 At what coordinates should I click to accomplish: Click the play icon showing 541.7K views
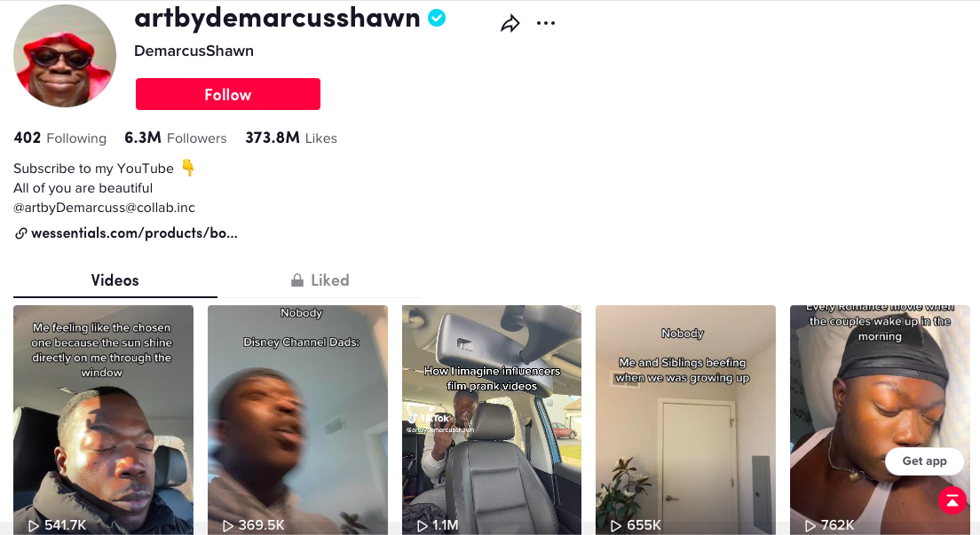coord(33,525)
